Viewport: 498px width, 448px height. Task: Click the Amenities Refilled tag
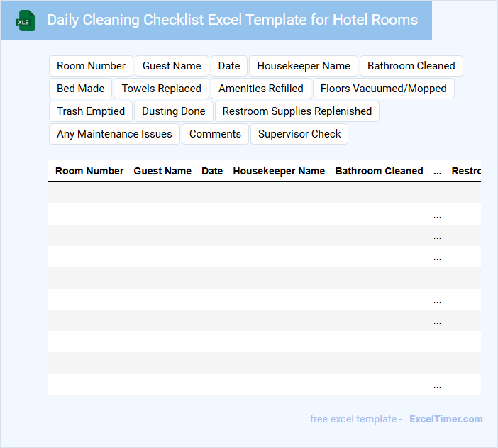[x=260, y=89]
